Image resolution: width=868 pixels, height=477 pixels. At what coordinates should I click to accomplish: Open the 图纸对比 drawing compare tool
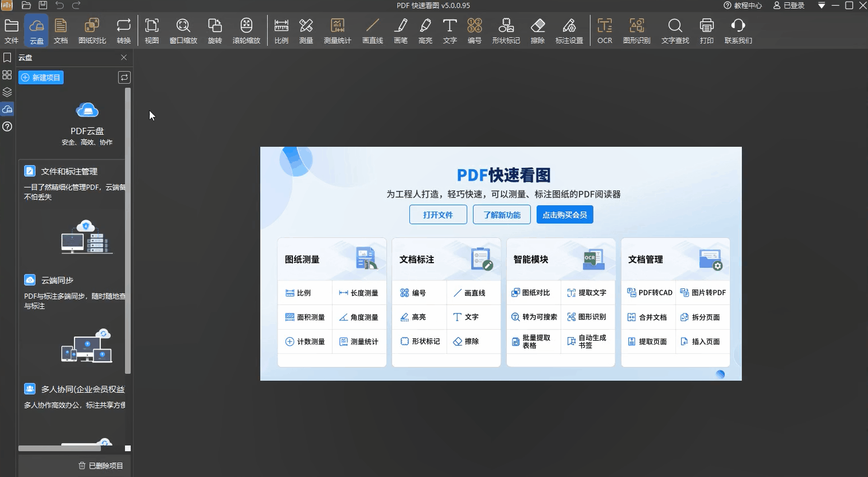pyautogui.click(x=92, y=31)
